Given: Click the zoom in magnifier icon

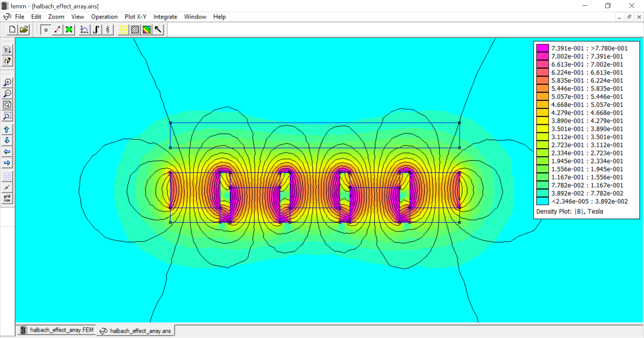Looking at the screenshot, I should pyautogui.click(x=7, y=82).
